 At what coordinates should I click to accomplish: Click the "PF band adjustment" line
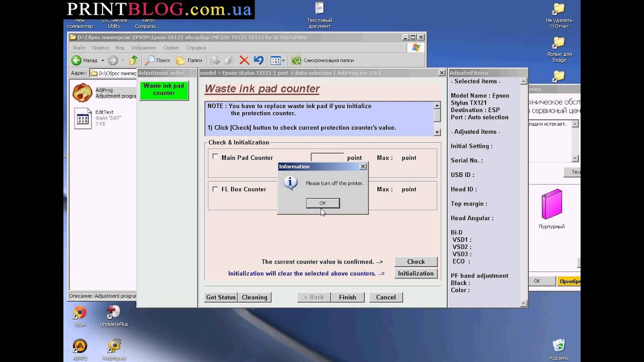click(x=479, y=276)
